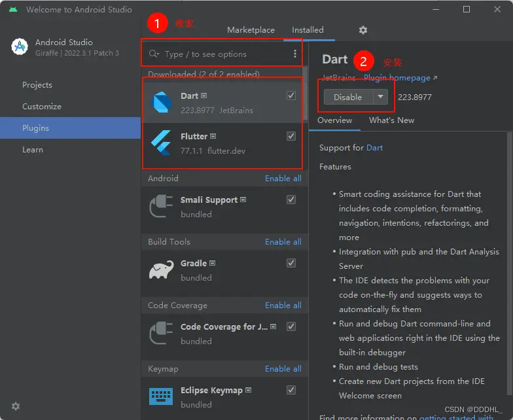Click the Eclipse Keymap keyboard icon
The width and height of the screenshot is (513, 420).
(161, 397)
